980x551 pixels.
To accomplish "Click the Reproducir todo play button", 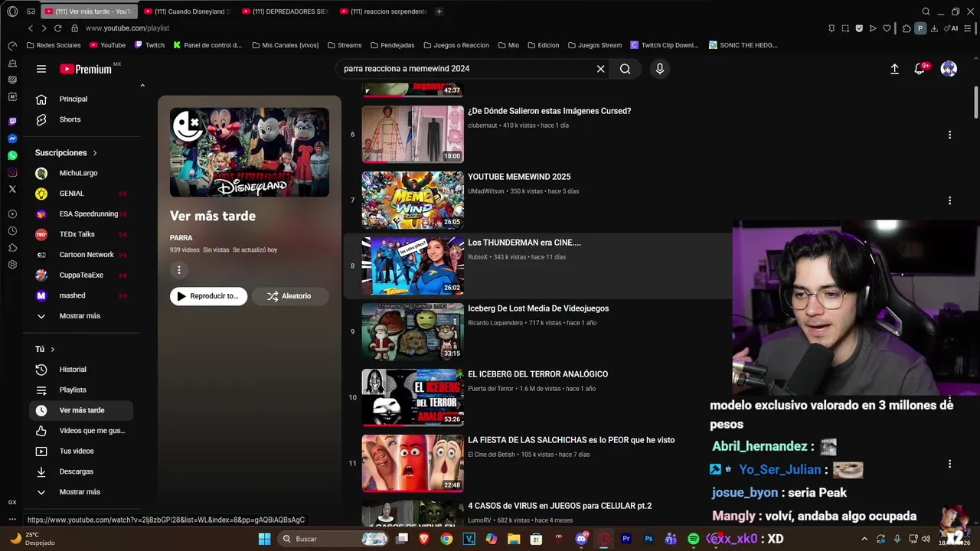I will (208, 296).
